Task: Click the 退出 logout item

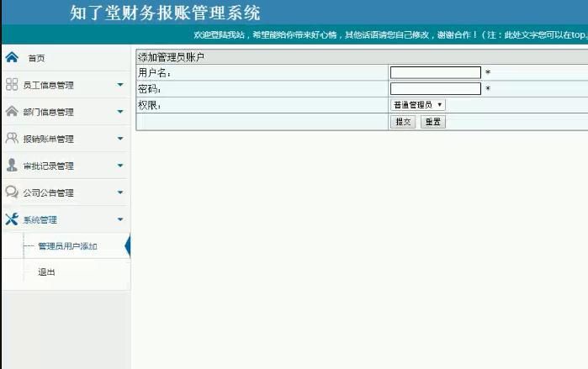Action: tap(46, 272)
